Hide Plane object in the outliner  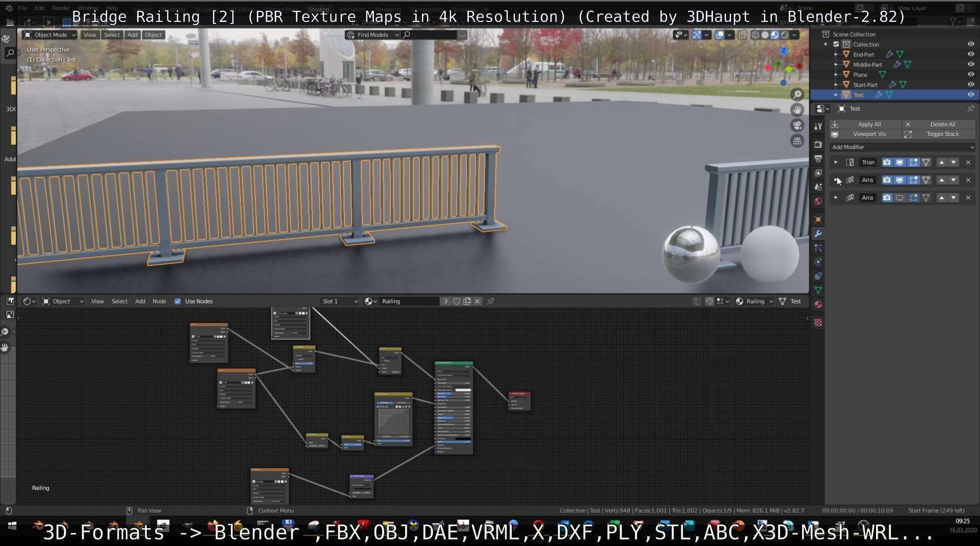971,75
